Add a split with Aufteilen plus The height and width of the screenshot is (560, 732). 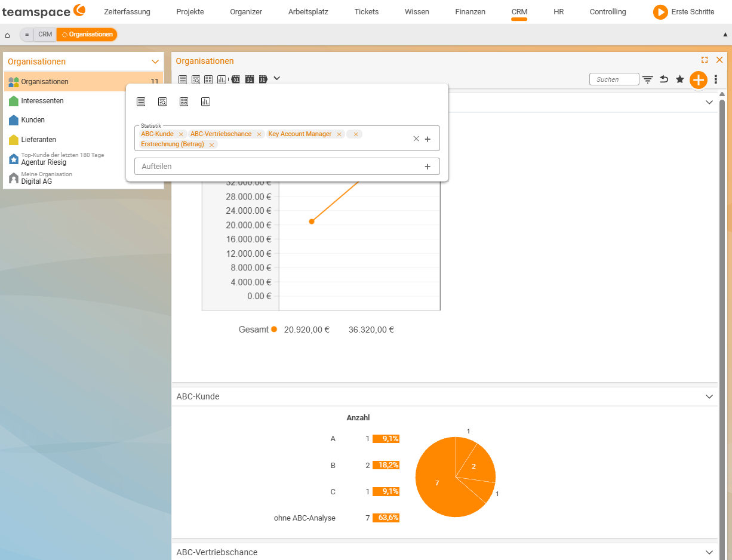click(x=427, y=167)
